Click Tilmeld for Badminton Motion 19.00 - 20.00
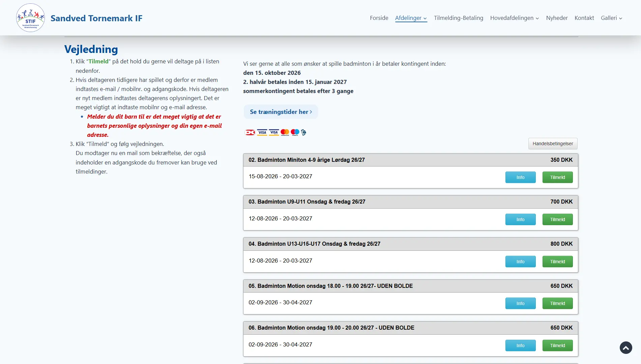 tap(557, 345)
